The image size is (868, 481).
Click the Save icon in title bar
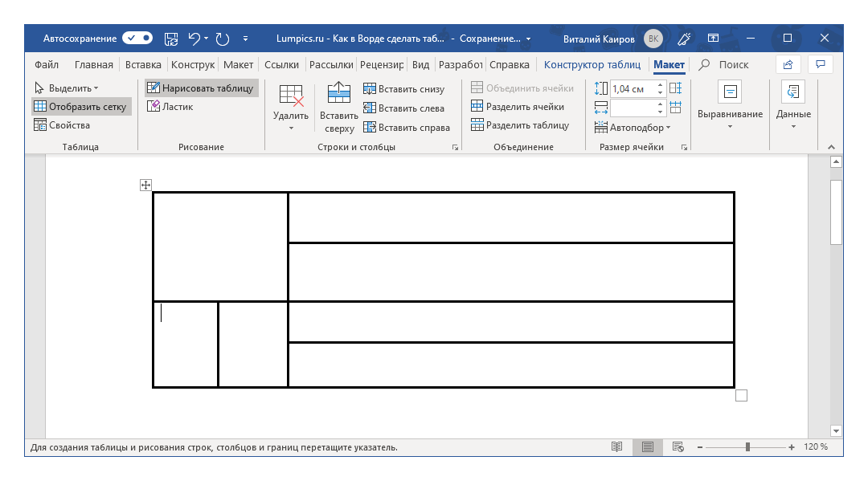tap(171, 38)
